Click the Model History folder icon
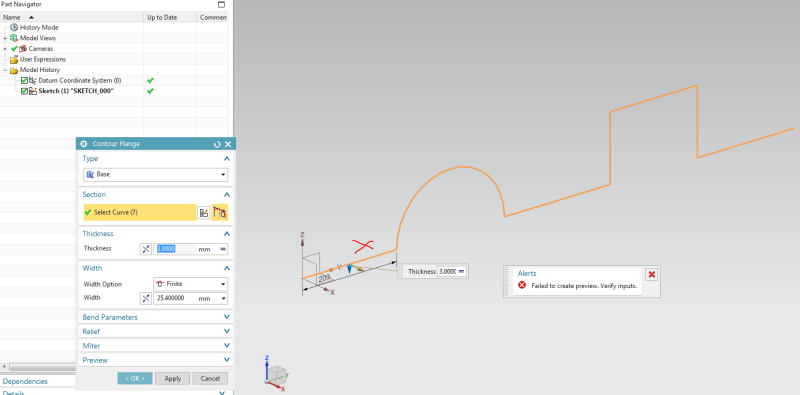800x395 pixels. pyautogui.click(x=14, y=70)
